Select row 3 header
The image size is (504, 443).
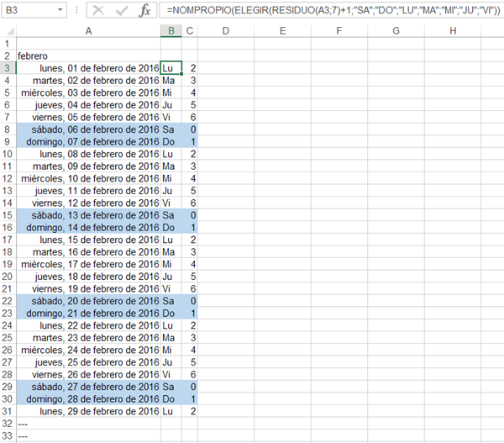tap(8, 68)
